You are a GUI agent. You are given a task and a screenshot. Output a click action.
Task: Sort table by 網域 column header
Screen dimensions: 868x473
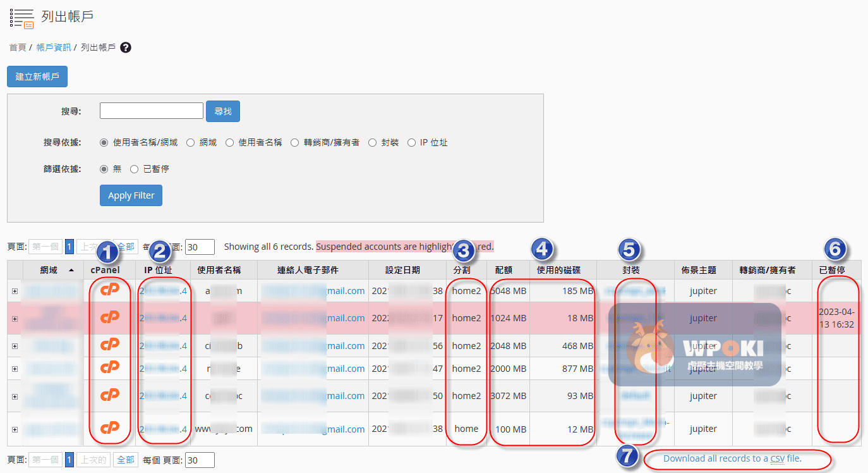click(49, 270)
